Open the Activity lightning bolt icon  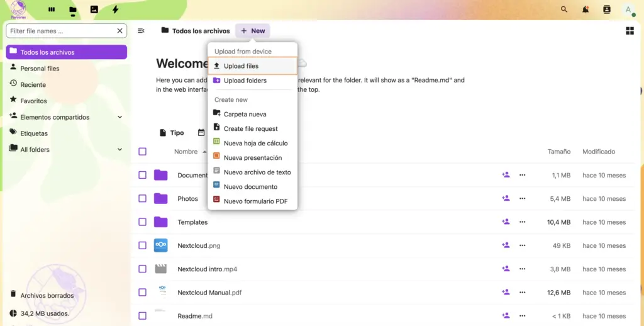tap(115, 10)
